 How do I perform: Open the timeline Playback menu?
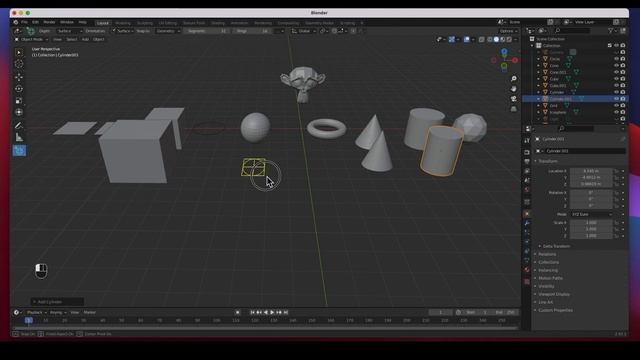[x=36, y=313]
